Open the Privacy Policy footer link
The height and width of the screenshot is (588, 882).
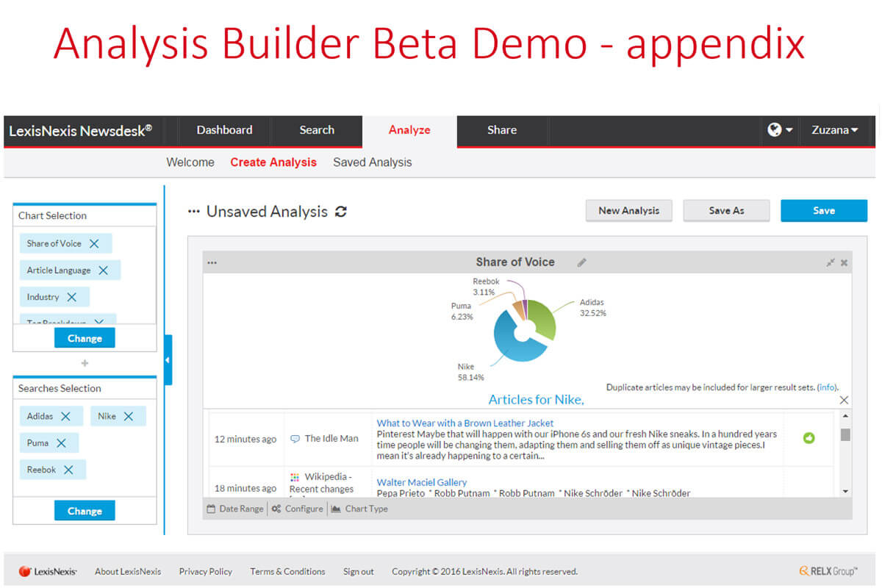tap(206, 571)
